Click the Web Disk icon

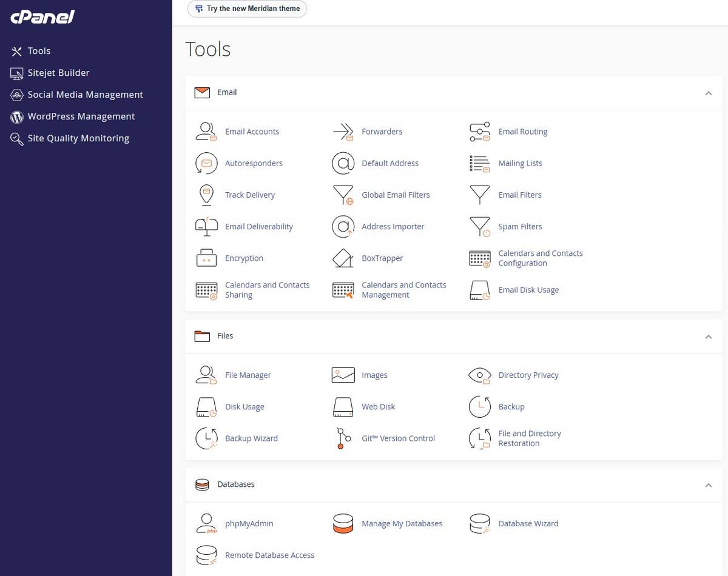point(343,406)
